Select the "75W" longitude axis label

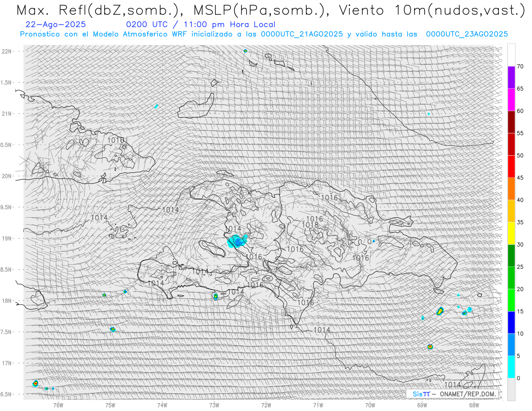point(110,404)
